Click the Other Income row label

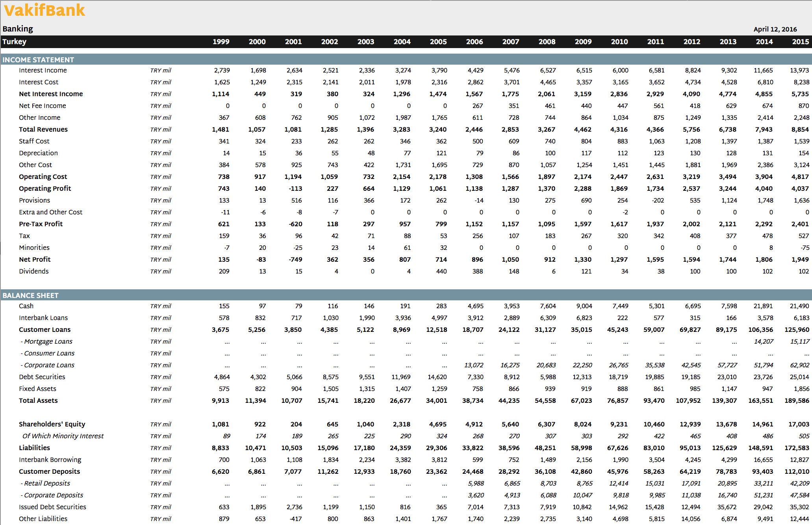point(40,117)
